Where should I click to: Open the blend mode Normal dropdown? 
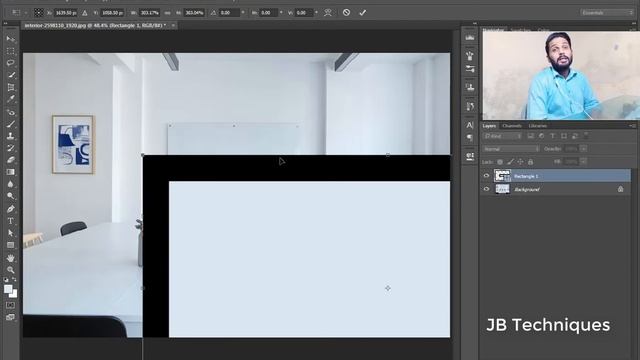point(511,149)
